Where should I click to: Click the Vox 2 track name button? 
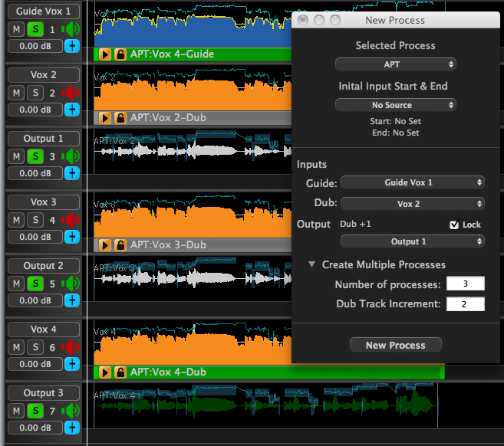44,75
